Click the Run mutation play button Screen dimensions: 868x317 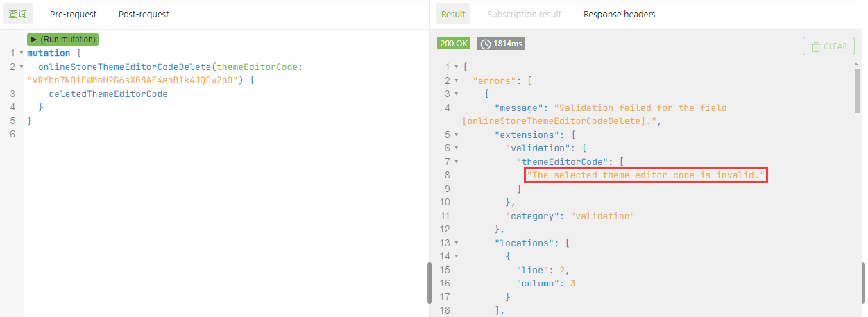click(62, 40)
